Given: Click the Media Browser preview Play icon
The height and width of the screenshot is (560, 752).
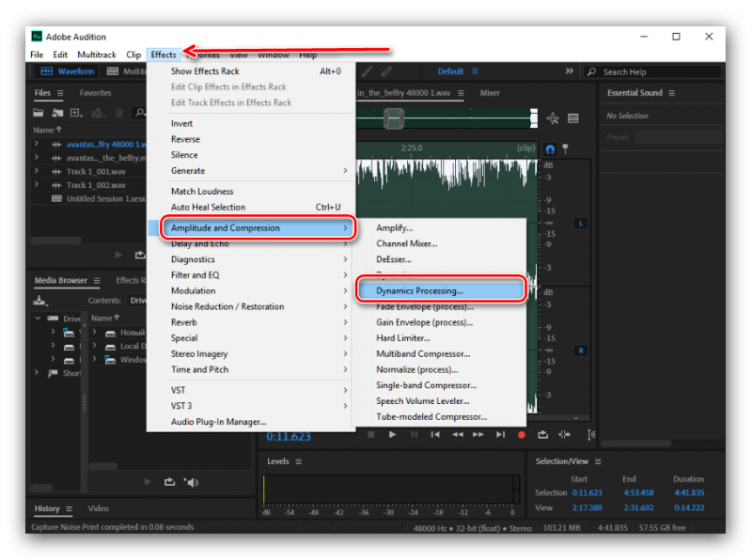Looking at the screenshot, I should 148,482.
